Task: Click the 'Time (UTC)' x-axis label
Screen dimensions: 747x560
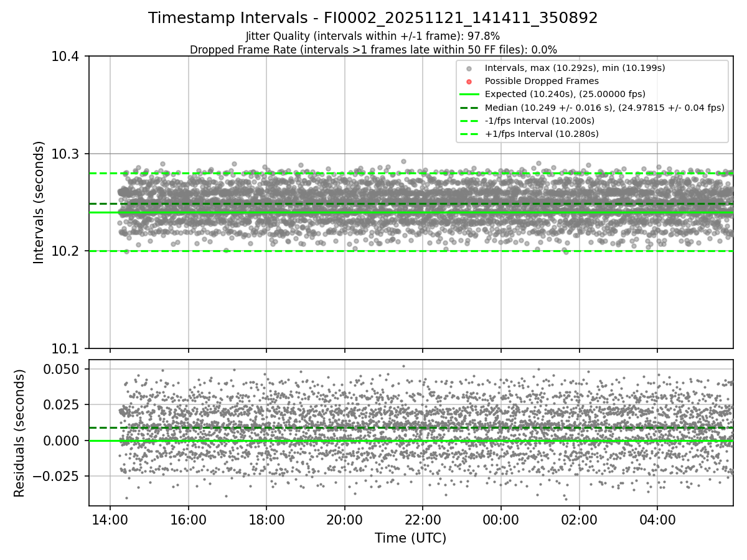Action: pos(410,538)
